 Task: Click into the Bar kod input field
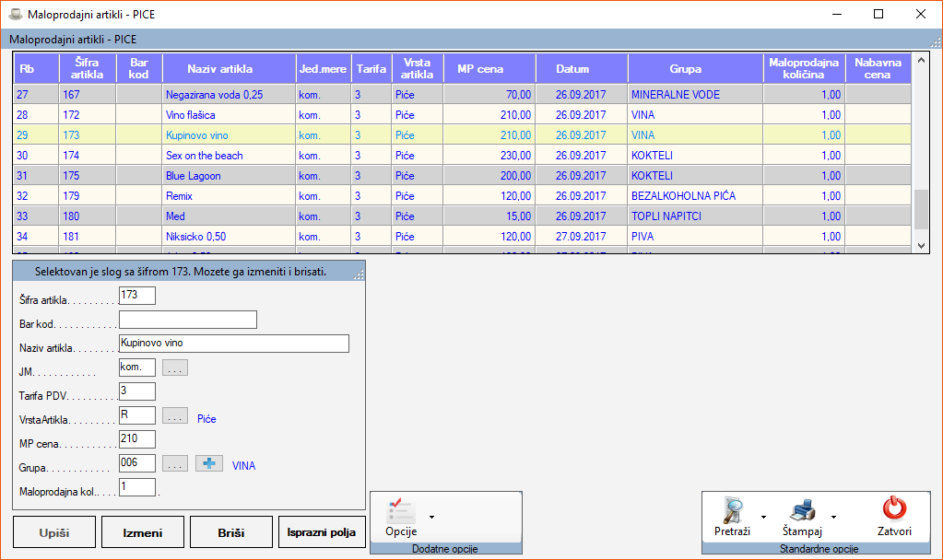pos(188,320)
